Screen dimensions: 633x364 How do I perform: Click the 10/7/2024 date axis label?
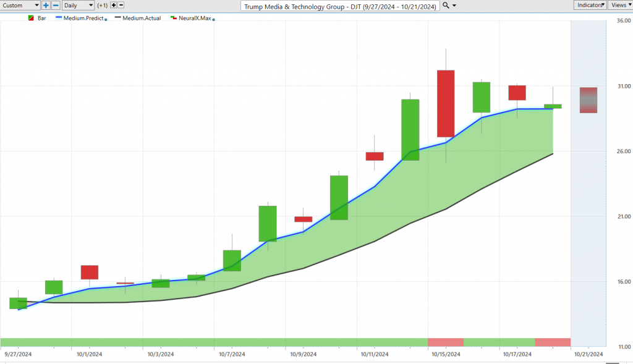pyautogui.click(x=232, y=354)
